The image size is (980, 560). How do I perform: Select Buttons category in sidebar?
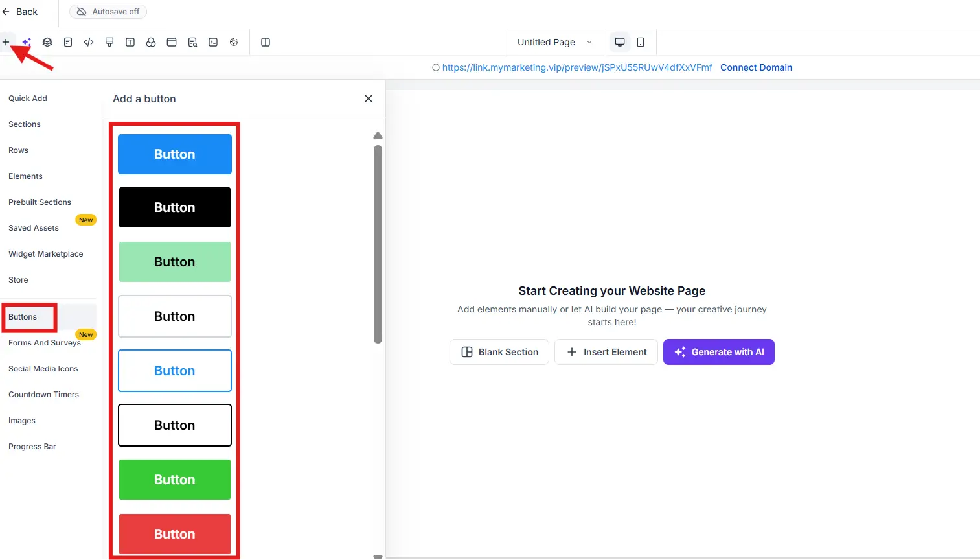click(23, 317)
